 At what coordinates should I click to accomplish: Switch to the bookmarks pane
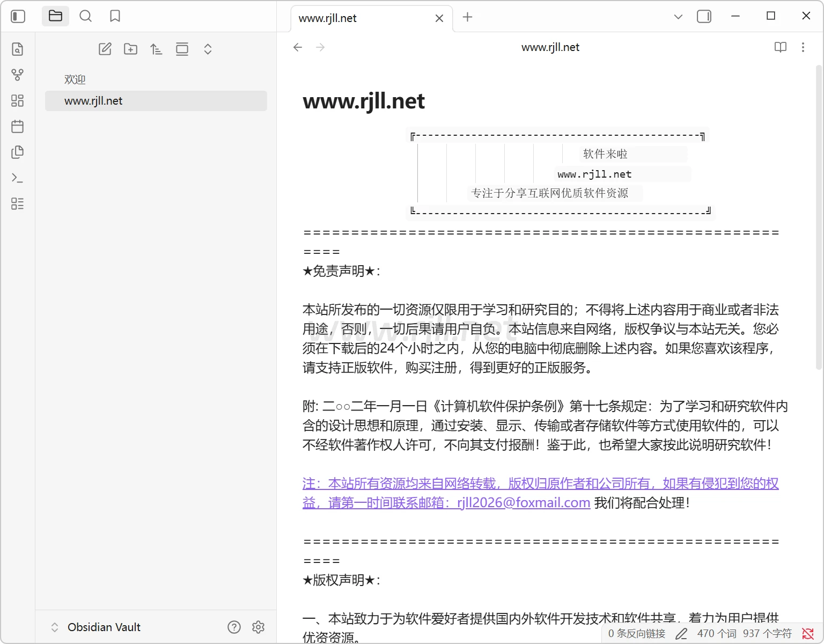tap(115, 16)
